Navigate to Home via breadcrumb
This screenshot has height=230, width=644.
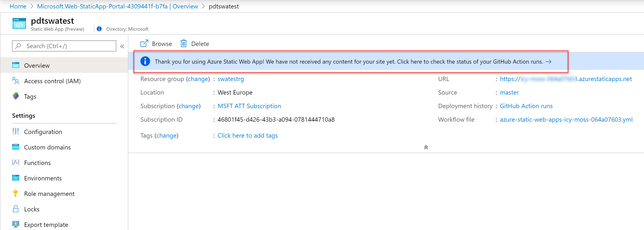pyautogui.click(x=18, y=6)
